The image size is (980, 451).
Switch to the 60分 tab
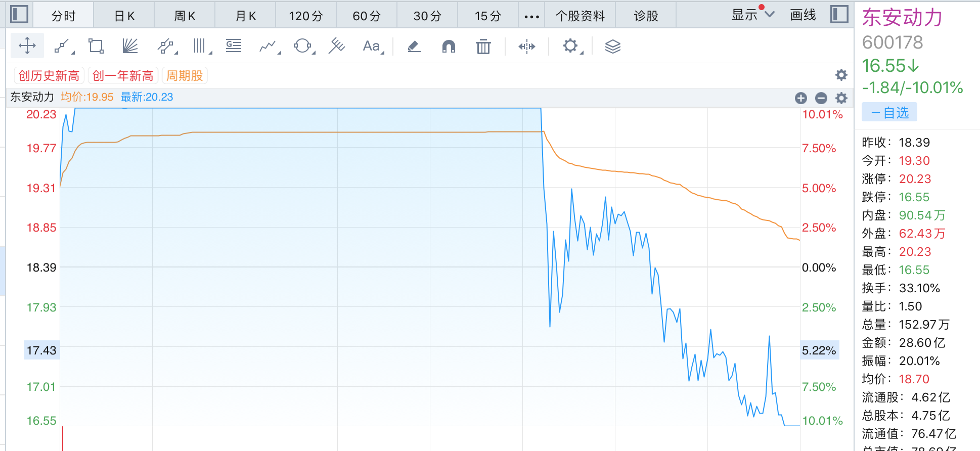[367, 16]
